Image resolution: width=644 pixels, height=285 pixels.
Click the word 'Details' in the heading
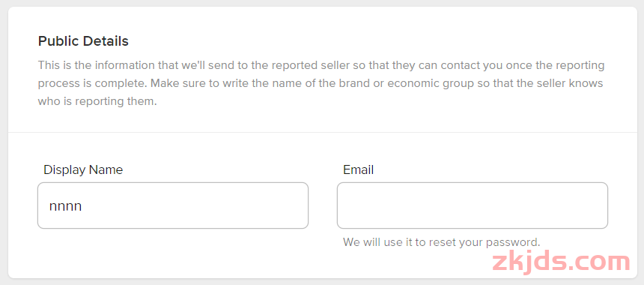pyautogui.click(x=106, y=41)
